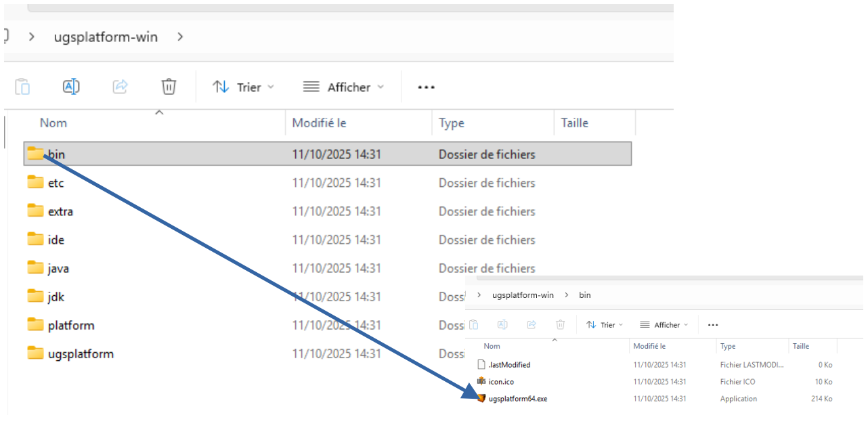Open the Afficher view dropdown in large window
Image resolution: width=868 pixels, height=436 pixels.
(x=343, y=87)
